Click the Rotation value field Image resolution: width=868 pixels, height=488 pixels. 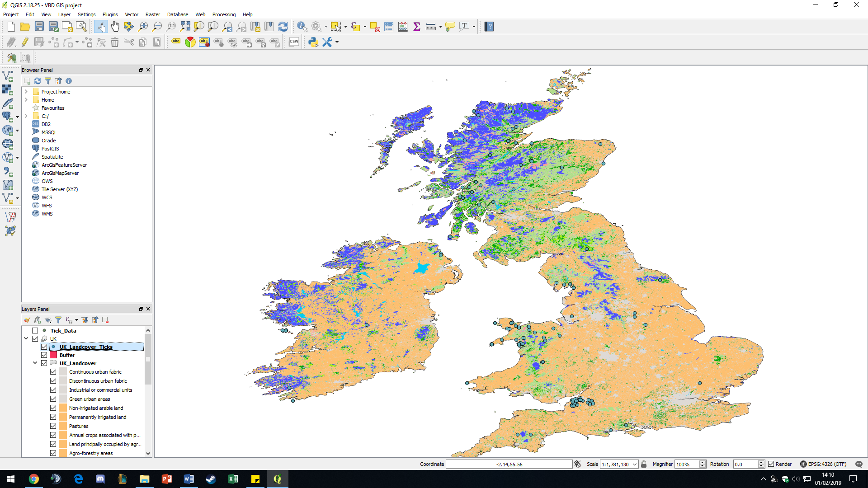(745, 465)
